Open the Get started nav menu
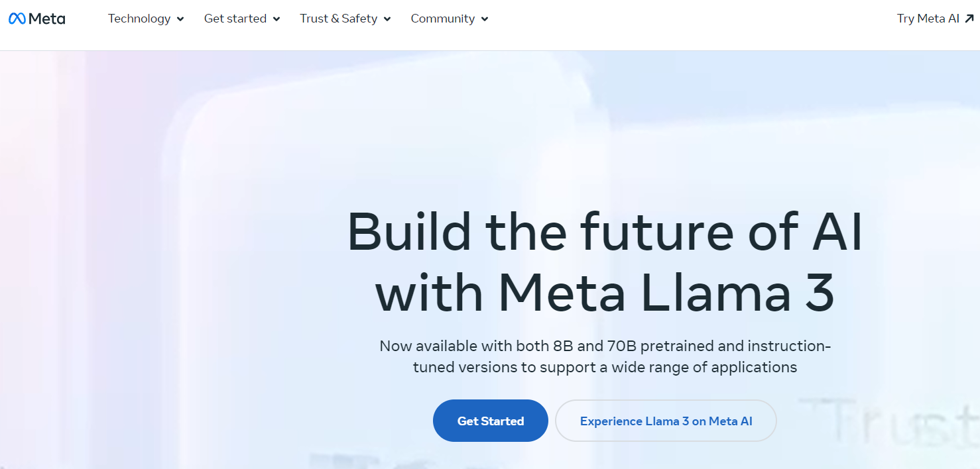The height and width of the screenshot is (469, 980). click(235, 19)
